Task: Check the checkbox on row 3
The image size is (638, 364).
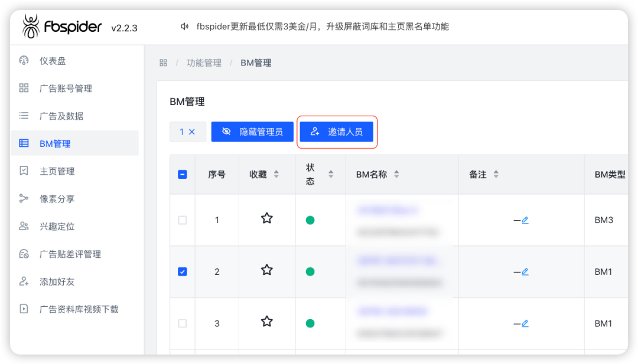Action: (x=182, y=323)
